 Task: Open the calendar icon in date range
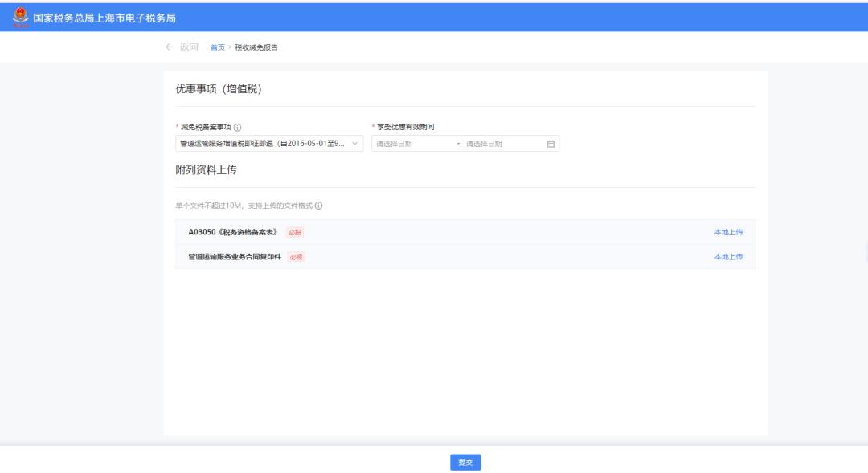coord(551,144)
